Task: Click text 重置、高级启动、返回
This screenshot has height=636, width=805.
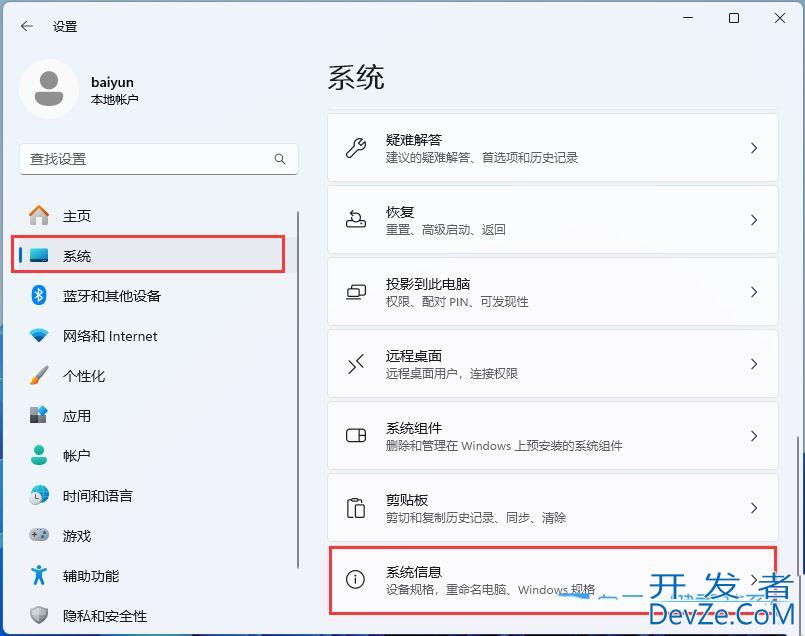Action: pos(446,229)
